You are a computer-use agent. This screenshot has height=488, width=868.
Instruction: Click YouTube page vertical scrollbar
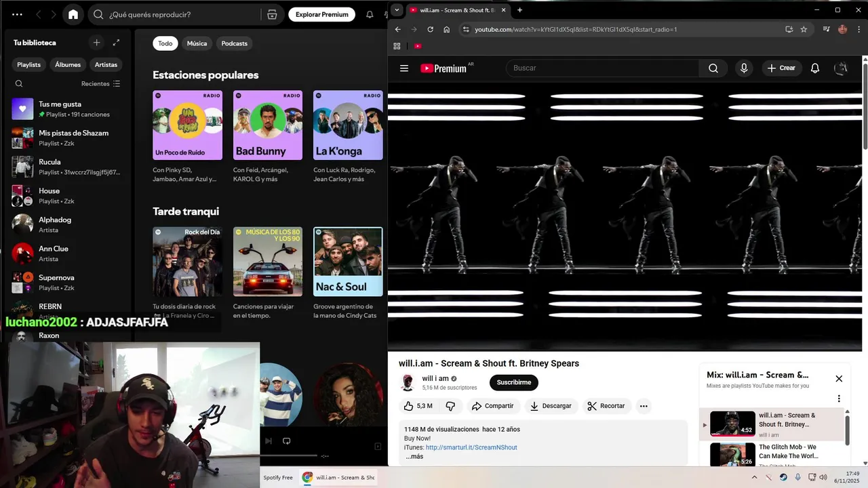(865, 105)
